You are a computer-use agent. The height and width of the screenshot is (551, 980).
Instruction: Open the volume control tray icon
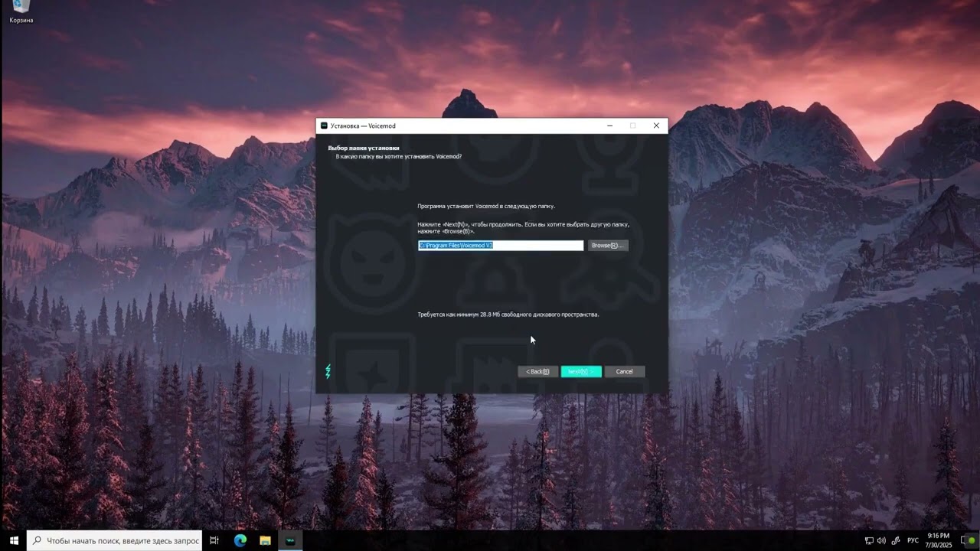tap(881, 541)
